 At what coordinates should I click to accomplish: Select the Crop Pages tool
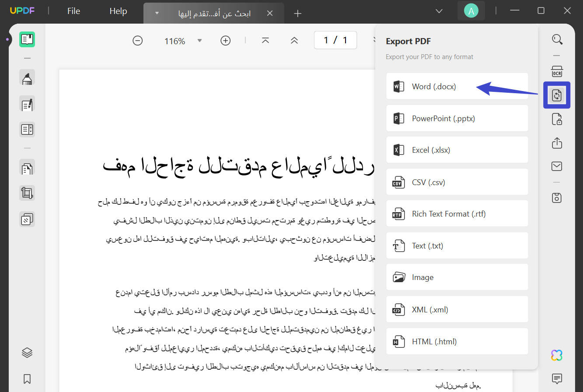click(27, 192)
